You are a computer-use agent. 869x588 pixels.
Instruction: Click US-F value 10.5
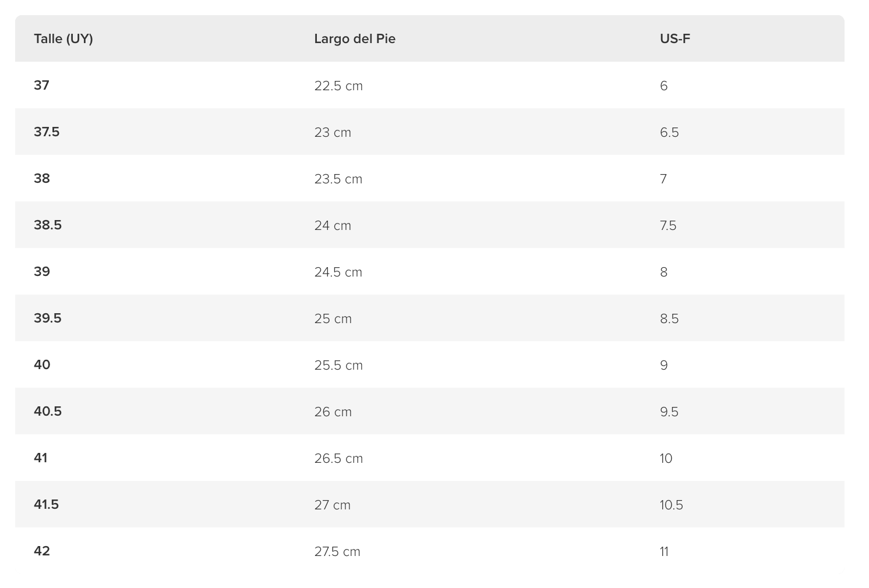click(x=671, y=505)
